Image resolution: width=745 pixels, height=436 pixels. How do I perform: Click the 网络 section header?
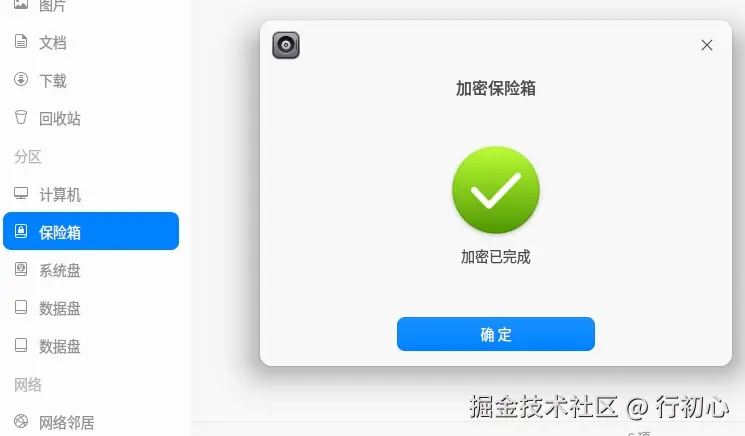(28, 384)
